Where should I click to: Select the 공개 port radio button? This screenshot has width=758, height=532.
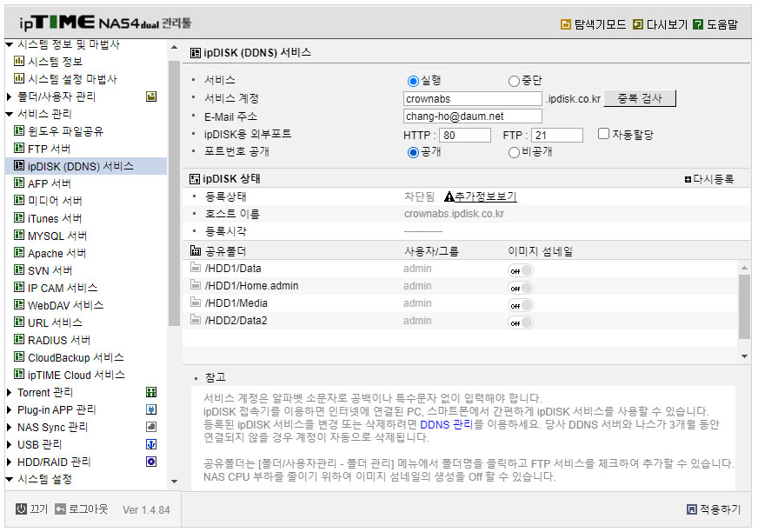[x=413, y=153]
